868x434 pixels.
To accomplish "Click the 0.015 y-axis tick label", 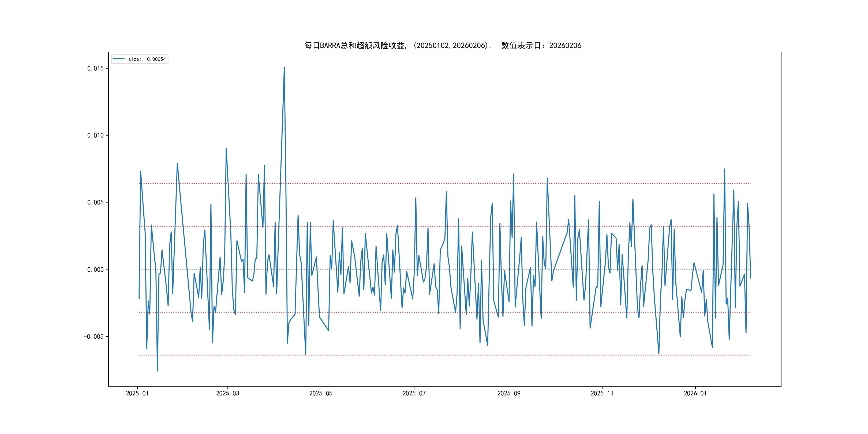I will (95, 68).
